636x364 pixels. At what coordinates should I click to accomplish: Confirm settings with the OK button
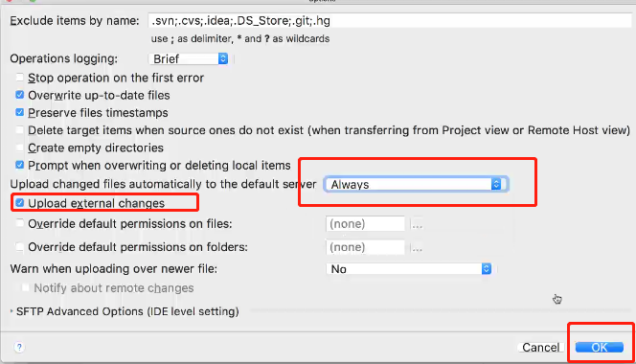click(x=599, y=348)
